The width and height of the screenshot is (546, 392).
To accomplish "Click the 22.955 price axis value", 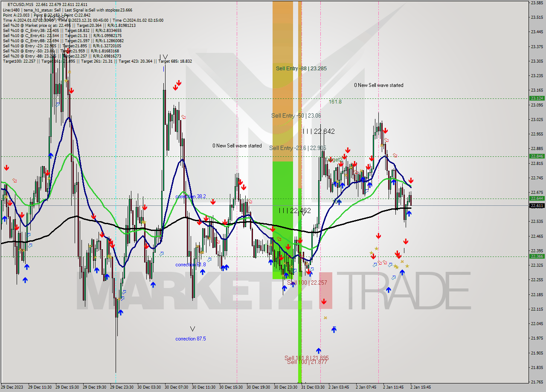I will pyautogui.click(x=537, y=134).
